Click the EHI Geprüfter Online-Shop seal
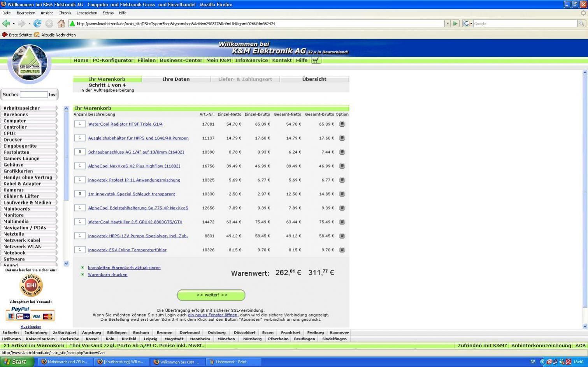 (x=31, y=286)
